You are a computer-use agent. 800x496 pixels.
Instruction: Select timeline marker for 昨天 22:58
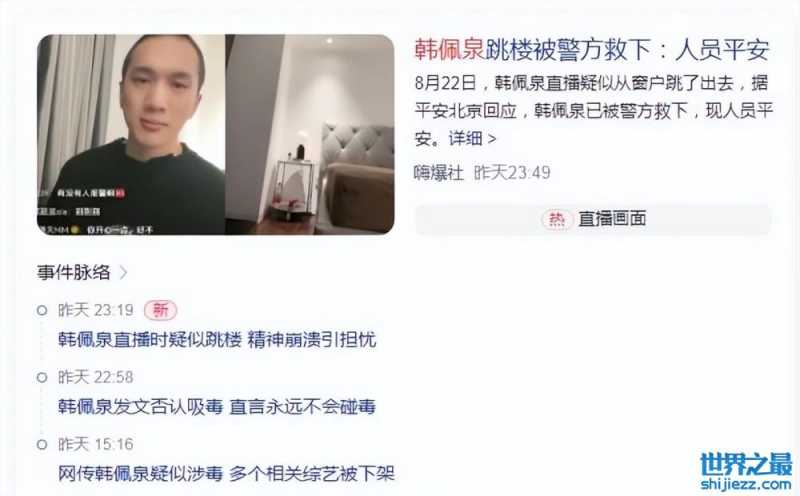(42, 377)
